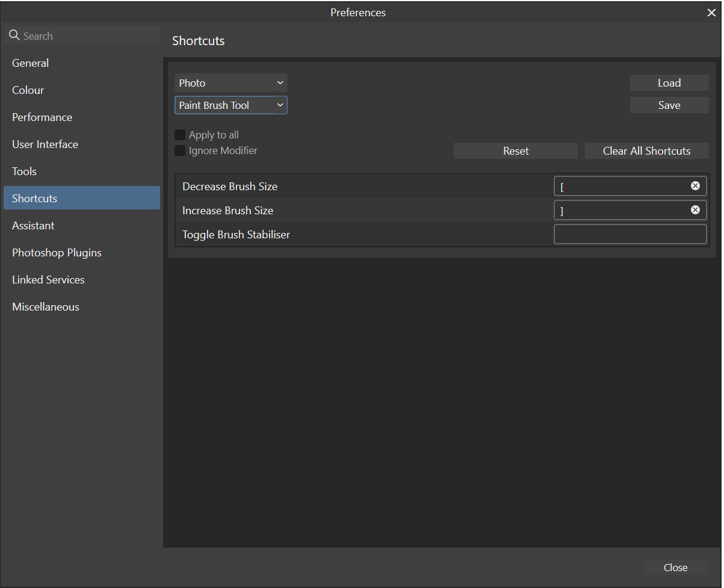This screenshot has height=588, width=724.
Task: Enable the Ignore Modifier checkbox
Action: coord(179,150)
